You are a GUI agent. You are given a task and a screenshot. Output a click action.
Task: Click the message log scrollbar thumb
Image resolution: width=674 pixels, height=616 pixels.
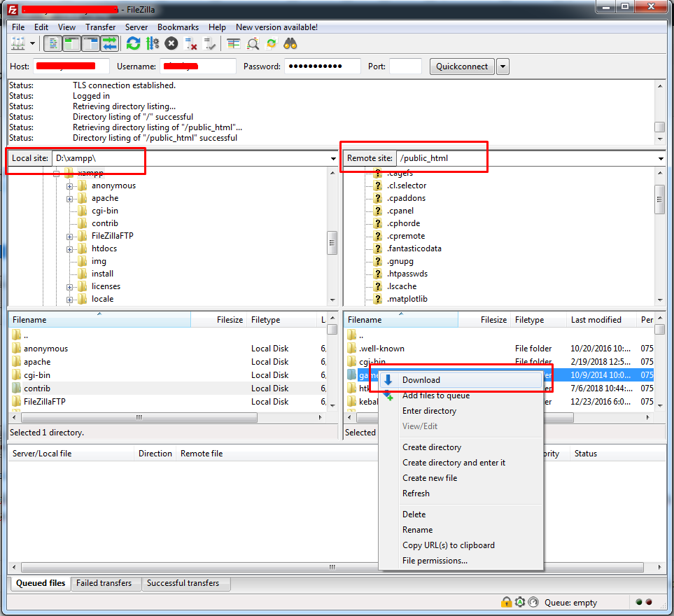[659, 127]
